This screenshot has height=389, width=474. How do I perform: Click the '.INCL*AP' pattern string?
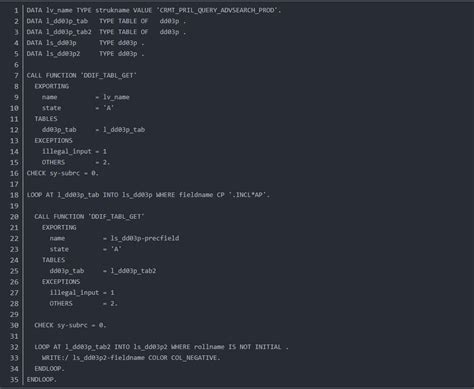(248, 195)
